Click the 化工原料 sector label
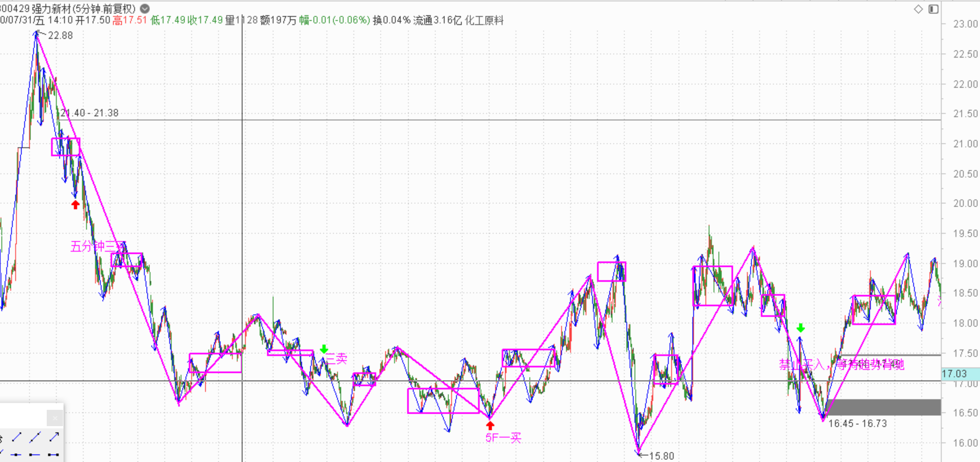The width and height of the screenshot is (980, 462). [x=484, y=21]
